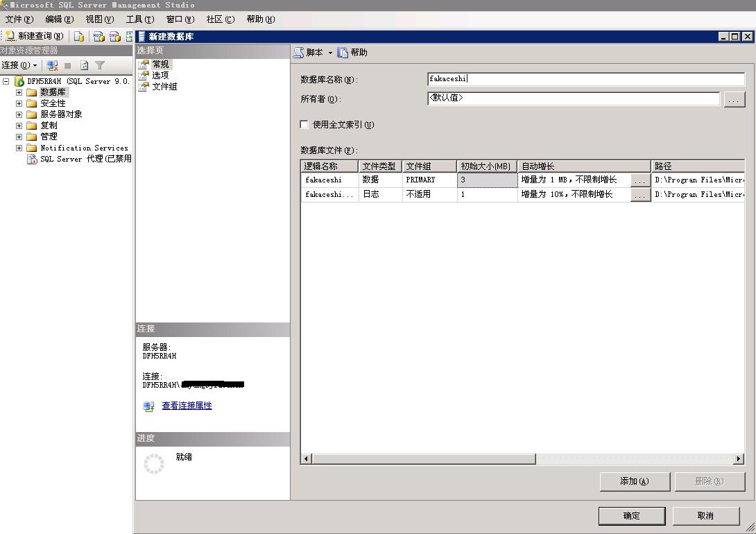Select the 文件组 page label
This screenshot has width=756, height=534.
click(x=164, y=87)
